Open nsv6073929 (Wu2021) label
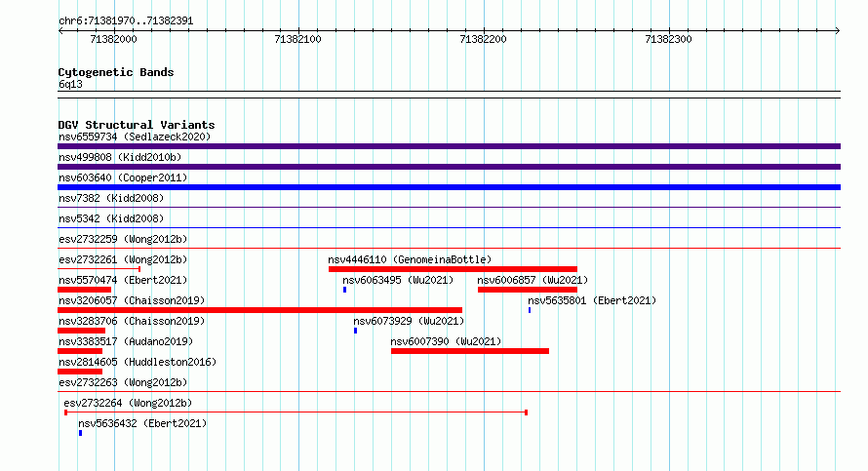Image resolution: width=868 pixels, height=471 pixels. coord(409,321)
